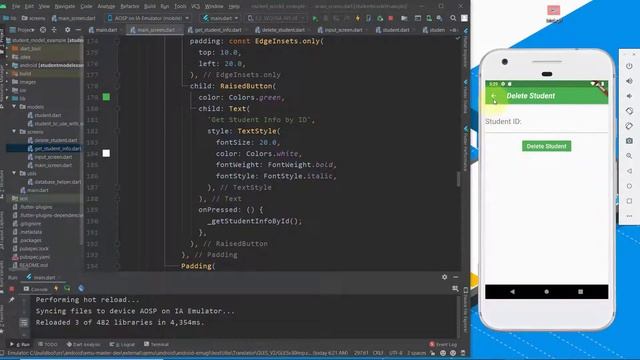The height and width of the screenshot is (360, 640).
Task: Stop app via red button in Run panel
Action: pos(11,289)
